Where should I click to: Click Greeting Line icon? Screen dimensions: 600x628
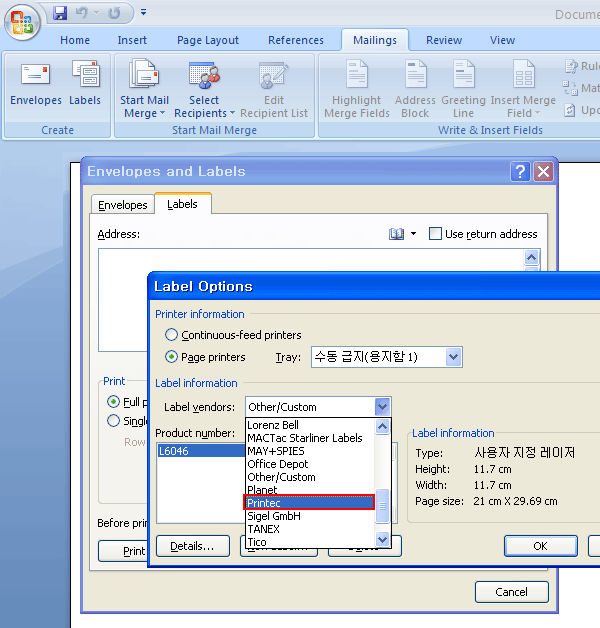click(463, 89)
